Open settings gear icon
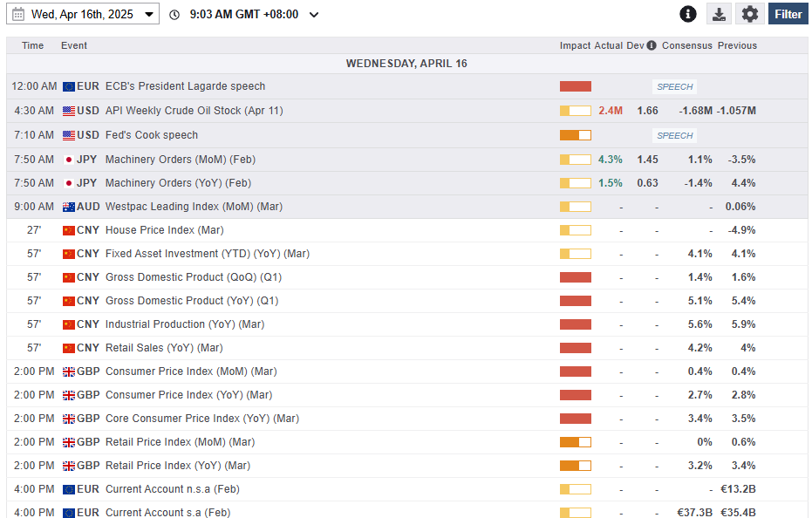Image resolution: width=812 pixels, height=518 pixels. [x=749, y=14]
